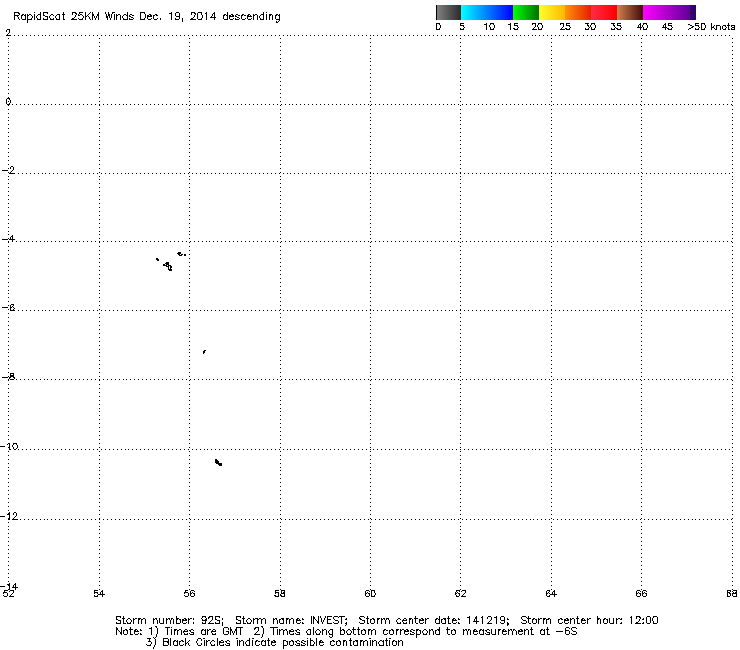This screenshot has width=740, height=650.
Task: Click latitude axis label '-8'
Action: (x=8, y=377)
